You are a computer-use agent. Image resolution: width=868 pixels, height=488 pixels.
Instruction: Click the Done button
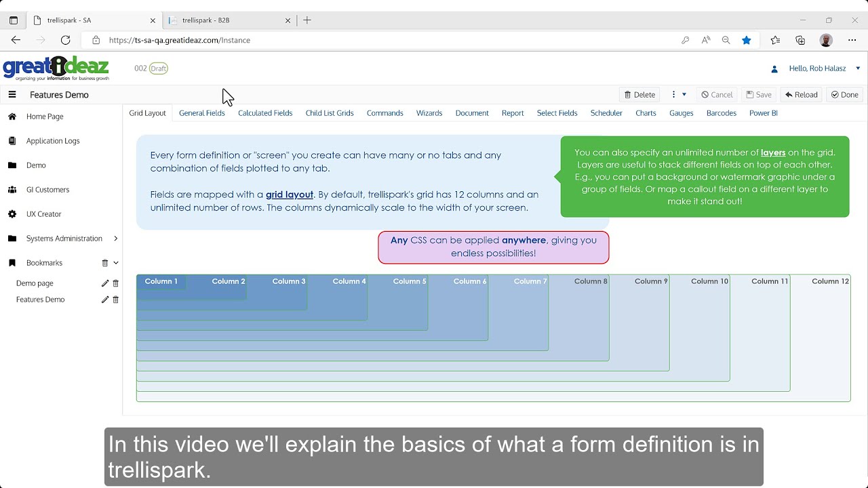pyautogui.click(x=845, y=95)
